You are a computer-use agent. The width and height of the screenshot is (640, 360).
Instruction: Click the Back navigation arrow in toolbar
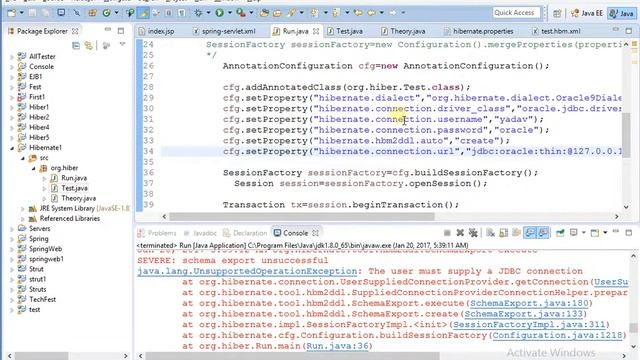tap(371, 13)
